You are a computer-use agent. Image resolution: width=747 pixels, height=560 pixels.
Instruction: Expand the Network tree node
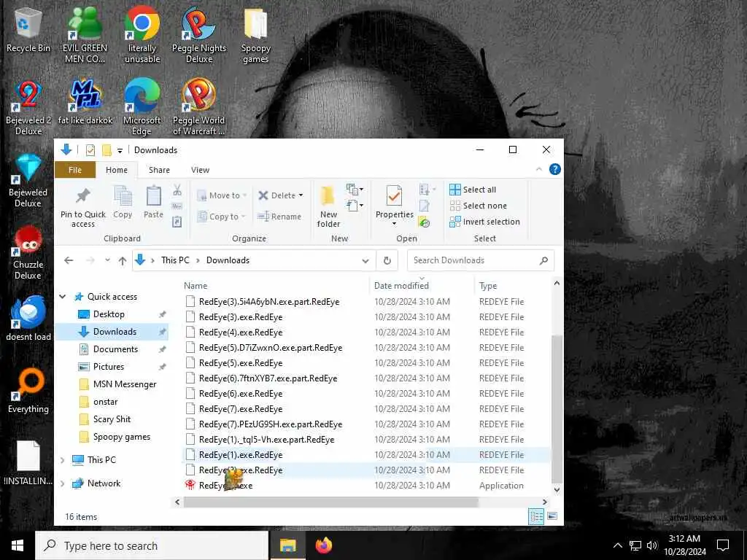[x=63, y=483]
